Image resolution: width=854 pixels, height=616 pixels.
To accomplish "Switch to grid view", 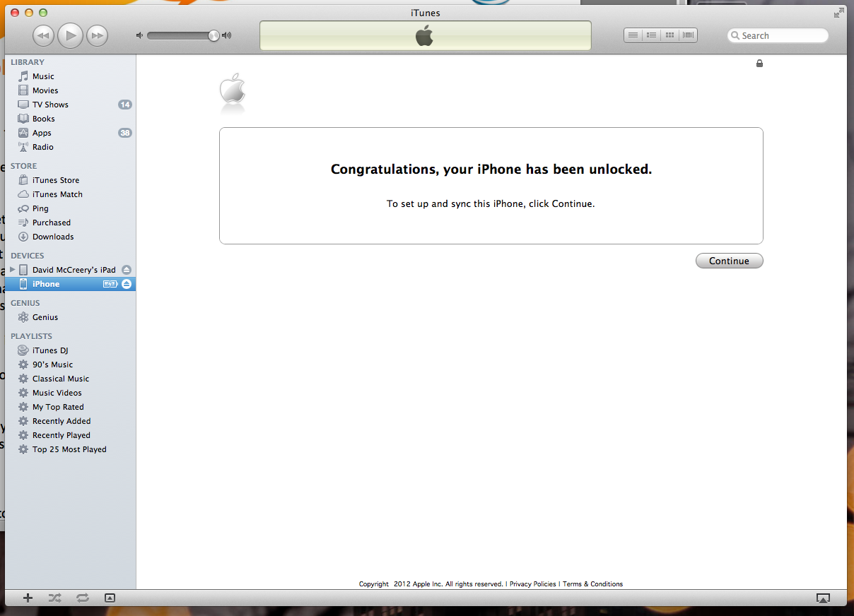I will click(x=669, y=35).
